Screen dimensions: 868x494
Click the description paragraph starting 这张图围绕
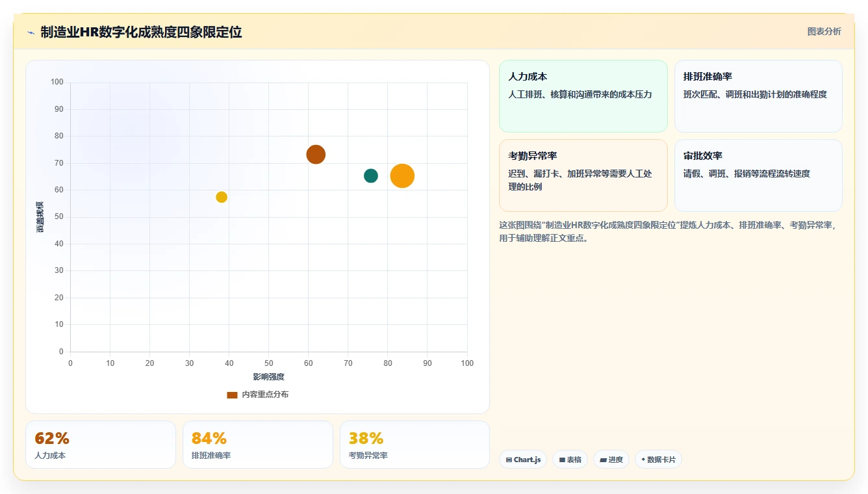667,231
